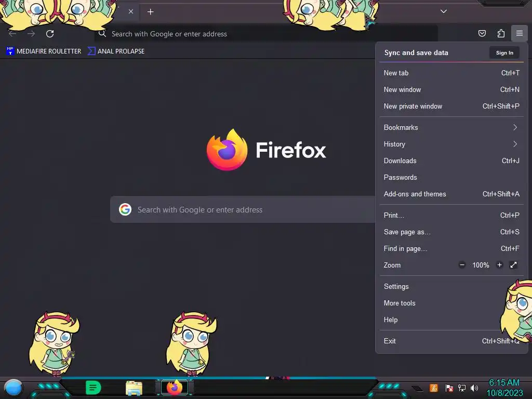Go forward with the forward arrow
Image resolution: width=532 pixels, height=399 pixels.
tap(31, 34)
